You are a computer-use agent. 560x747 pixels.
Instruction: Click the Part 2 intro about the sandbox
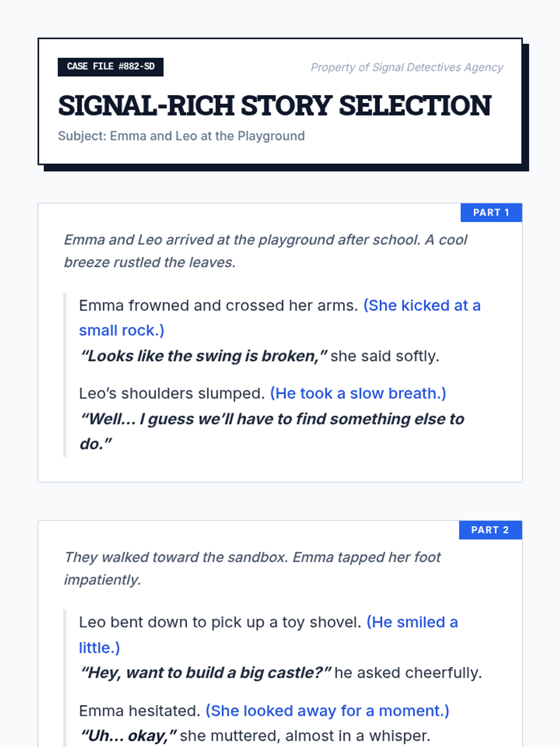pyautogui.click(x=252, y=568)
